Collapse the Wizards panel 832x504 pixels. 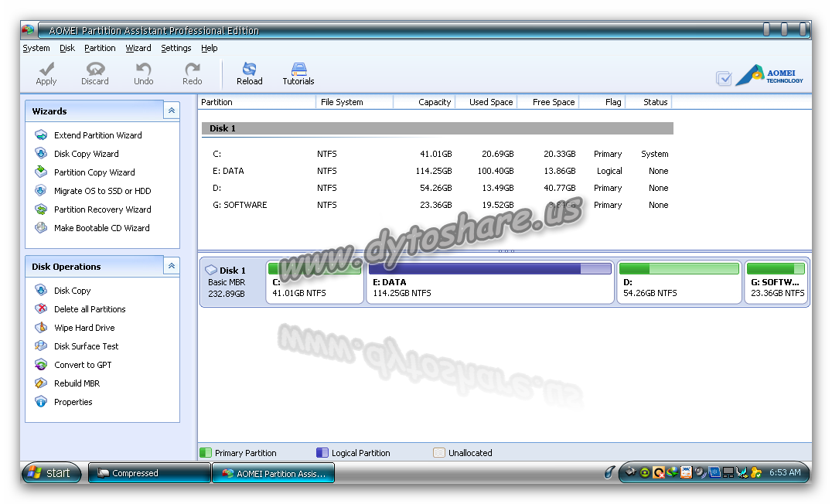click(172, 111)
